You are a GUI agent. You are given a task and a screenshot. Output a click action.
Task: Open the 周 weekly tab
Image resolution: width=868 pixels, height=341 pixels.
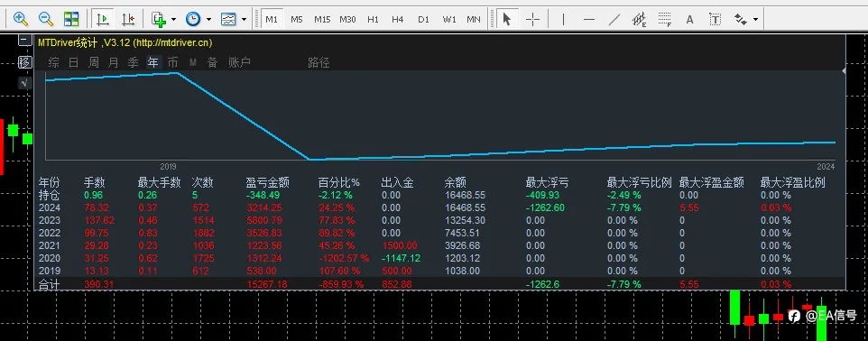point(94,62)
